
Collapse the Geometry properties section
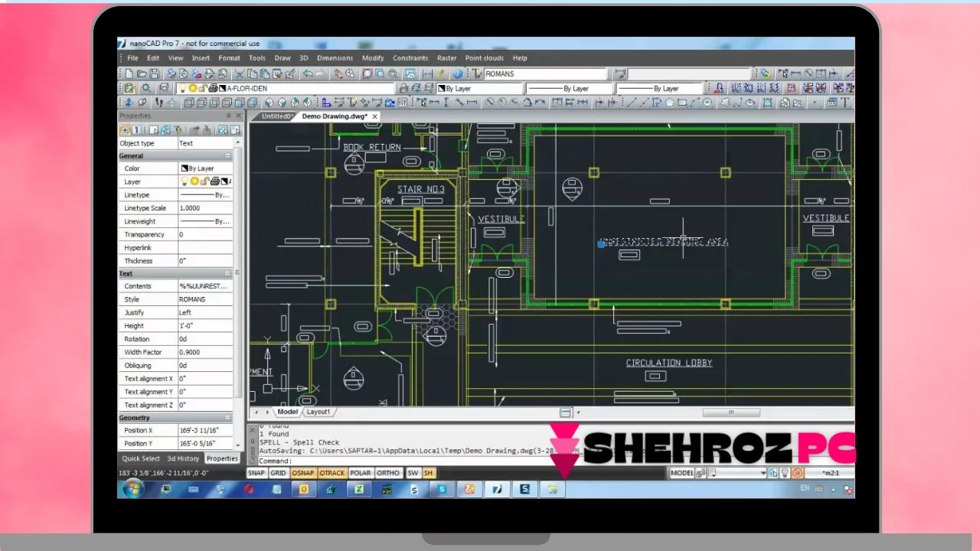[227, 418]
